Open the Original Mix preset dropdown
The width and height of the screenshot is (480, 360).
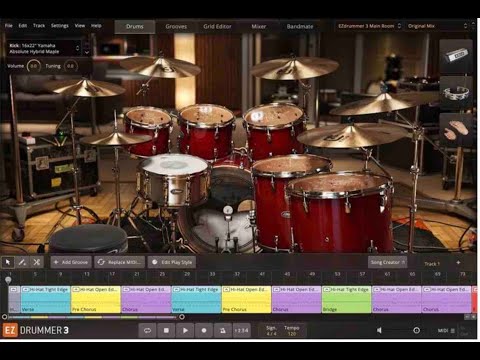(437, 26)
